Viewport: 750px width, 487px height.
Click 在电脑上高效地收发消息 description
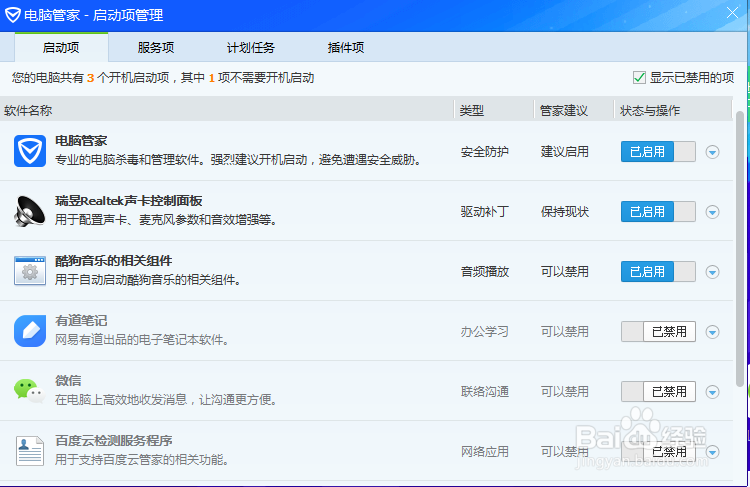point(166,400)
